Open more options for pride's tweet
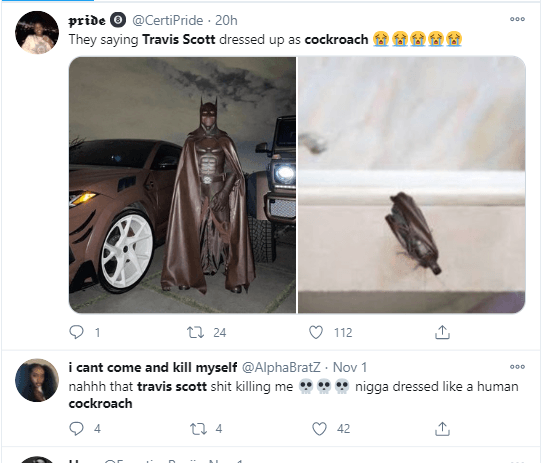The height and width of the screenshot is (463, 541). point(517,19)
